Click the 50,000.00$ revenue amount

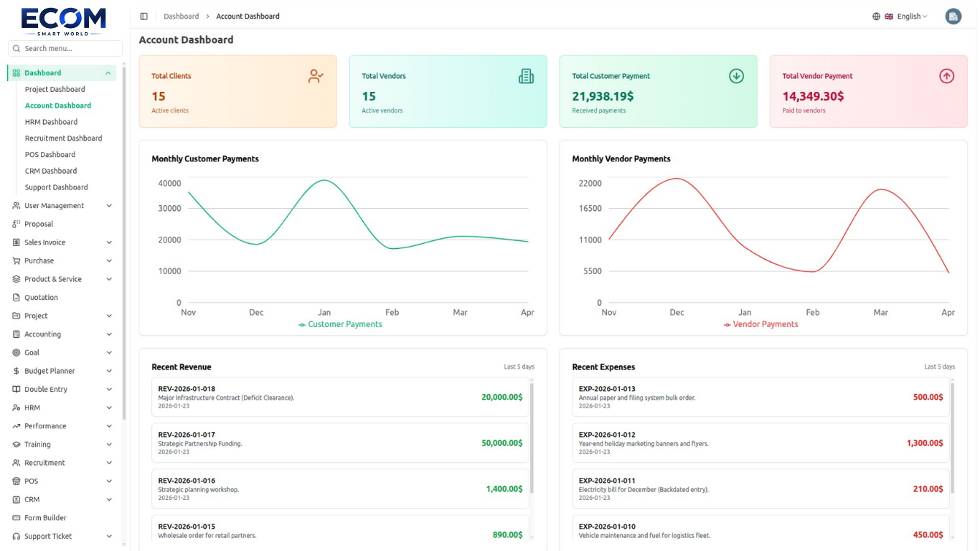point(502,443)
